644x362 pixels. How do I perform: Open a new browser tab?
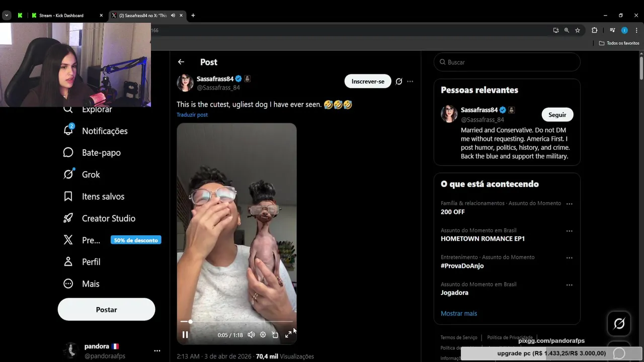[193, 16]
